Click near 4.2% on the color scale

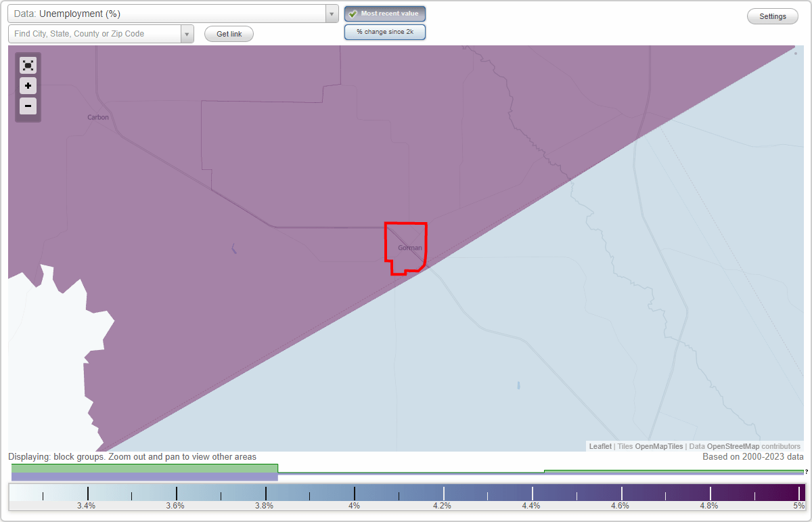point(443,492)
